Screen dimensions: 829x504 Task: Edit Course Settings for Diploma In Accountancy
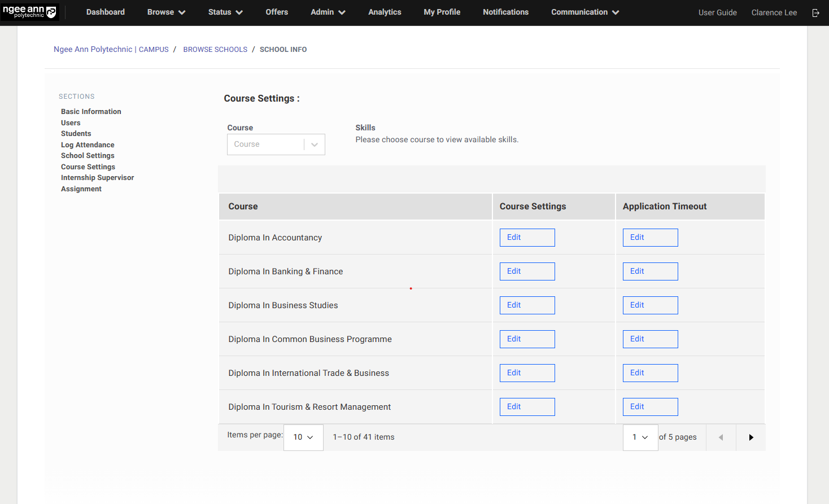tap(527, 238)
